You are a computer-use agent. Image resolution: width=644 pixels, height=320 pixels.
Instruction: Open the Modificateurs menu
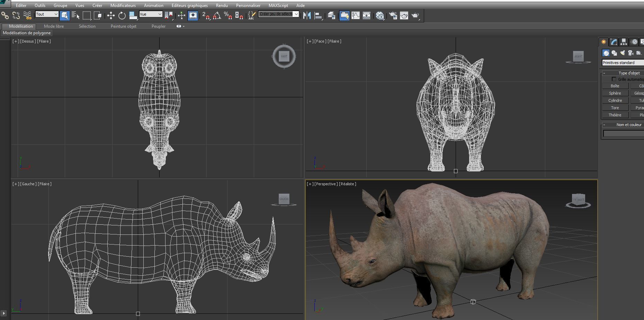pos(123,6)
